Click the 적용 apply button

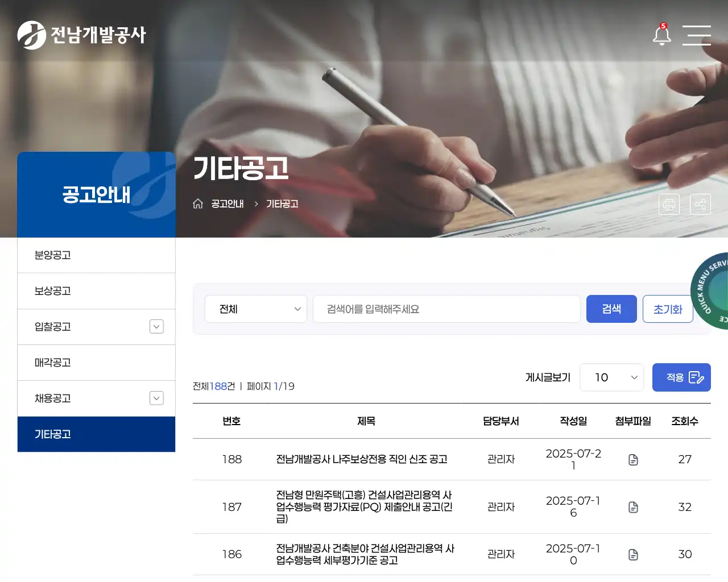click(681, 377)
